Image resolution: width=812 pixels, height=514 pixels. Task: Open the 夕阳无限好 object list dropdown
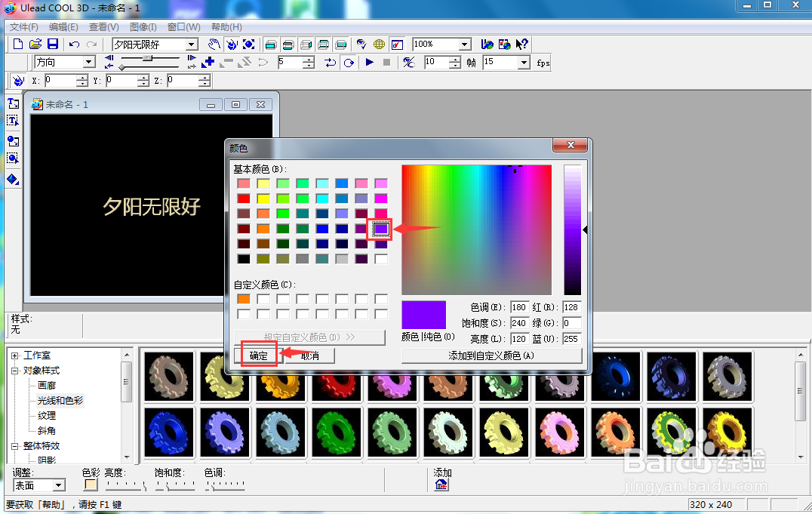coord(192,44)
